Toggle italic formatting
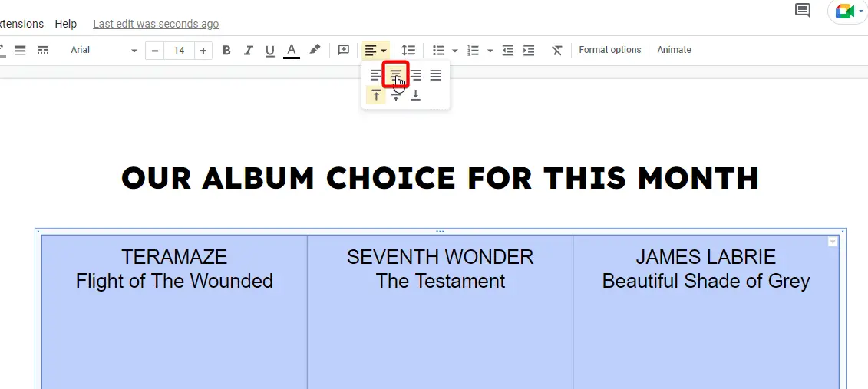The width and height of the screenshot is (868, 389). (x=248, y=51)
